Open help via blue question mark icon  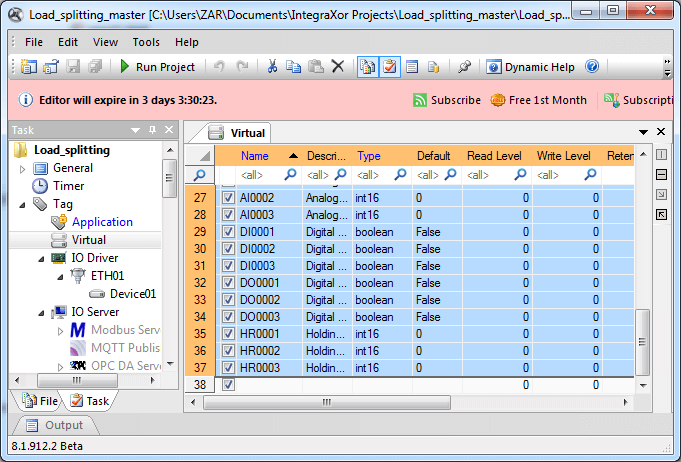click(x=592, y=66)
